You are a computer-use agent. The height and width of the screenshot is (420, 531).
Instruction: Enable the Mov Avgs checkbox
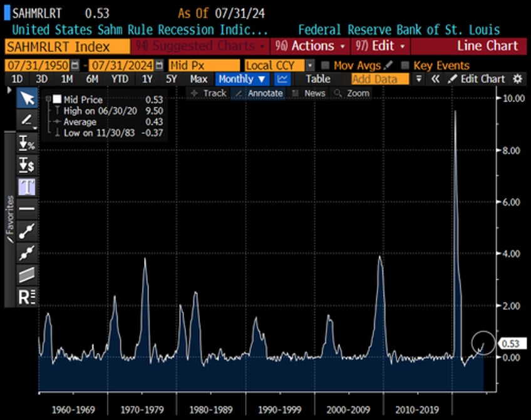tap(325, 65)
